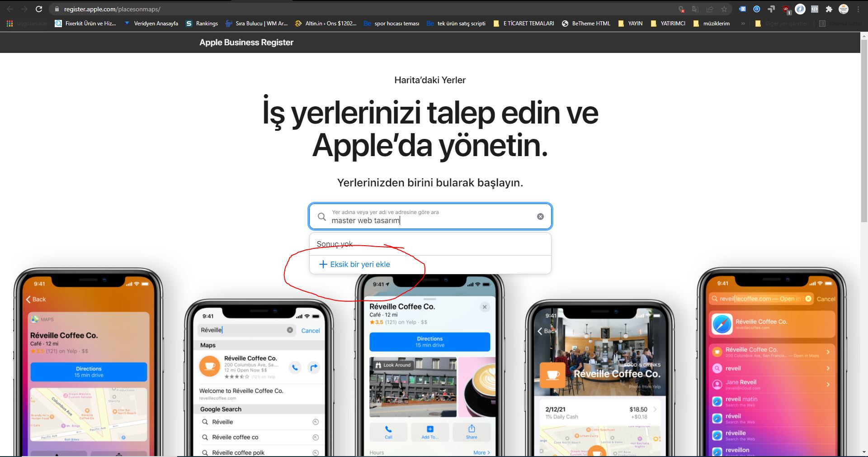Open the Rankings bookmark

pyautogui.click(x=202, y=24)
